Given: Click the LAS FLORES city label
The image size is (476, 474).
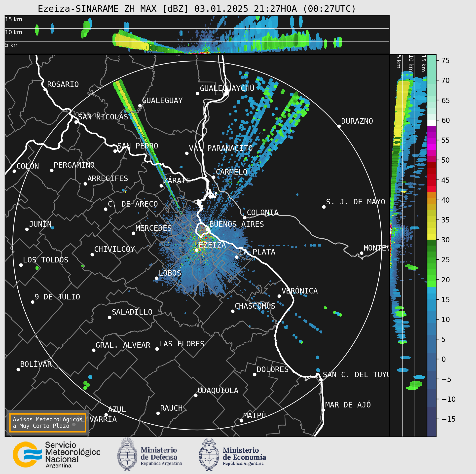Looking at the screenshot, I should coord(182,344).
